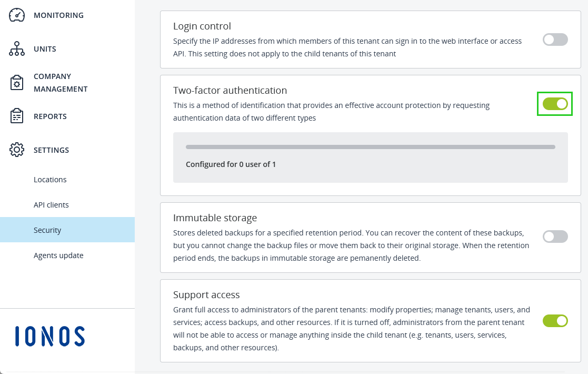Turn off the Support access switch
Viewport: 588px width, 374px height.
coord(555,321)
